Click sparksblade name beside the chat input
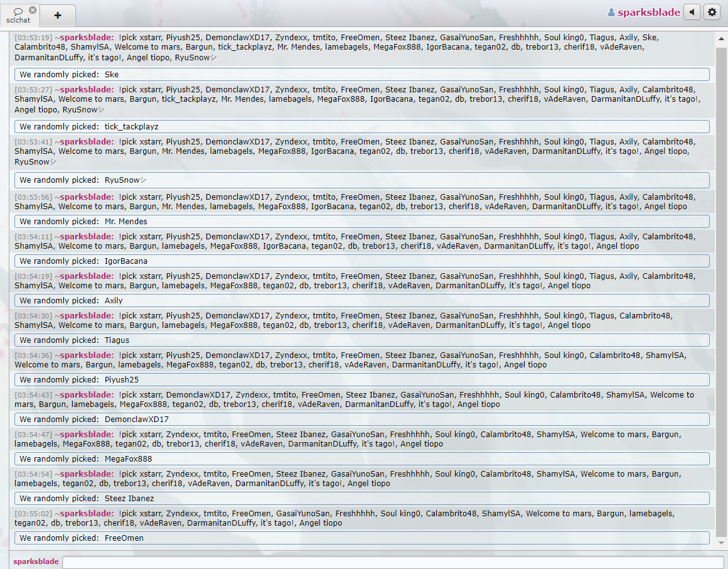Image resolution: width=728 pixels, height=569 pixels. (36, 561)
